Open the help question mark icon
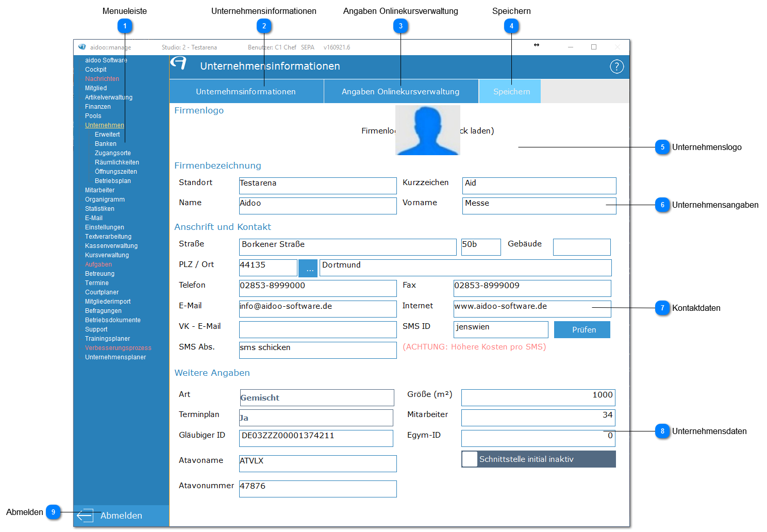Screen dimensions: 767x532 point(616,66)
